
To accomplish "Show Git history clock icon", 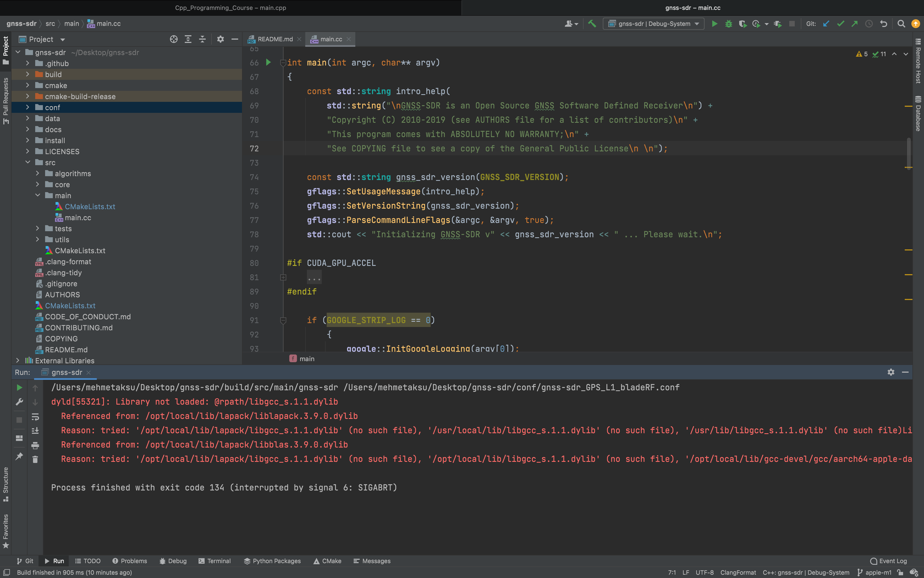I will 869,24.
